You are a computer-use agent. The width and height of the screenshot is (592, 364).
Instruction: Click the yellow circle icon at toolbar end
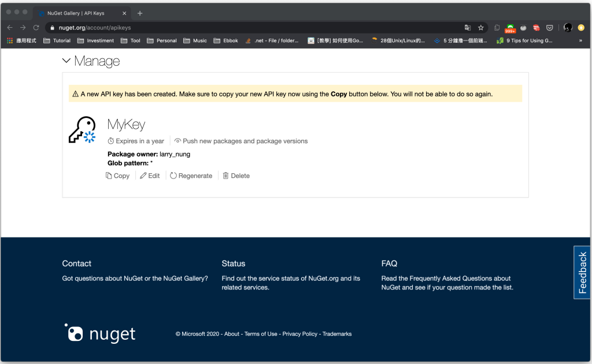coord(581,28)
